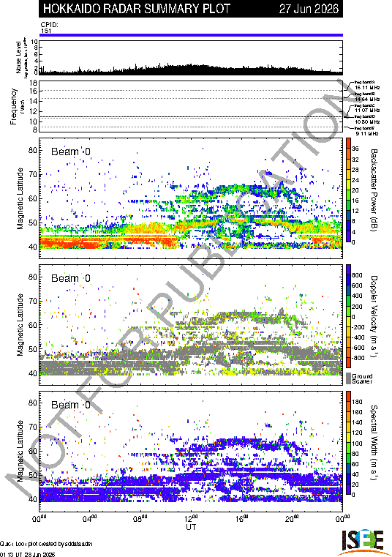Image resolution: width=392 pixels, height=557 pixels.
Task: Click the 12:00 UT axis tick label
Action: pos(191,518)
